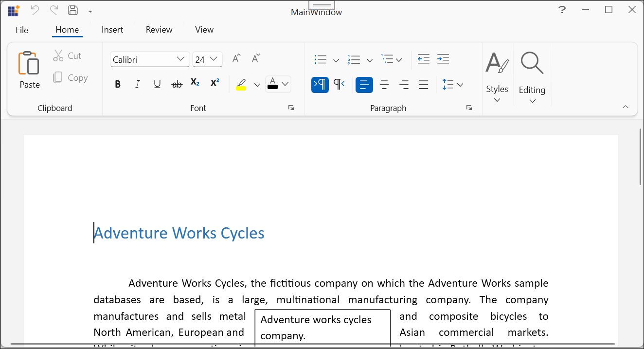Viewport: 644px width, 349px height.
Task: Click the grow font size icon
Action: click(x=236, y=58)
